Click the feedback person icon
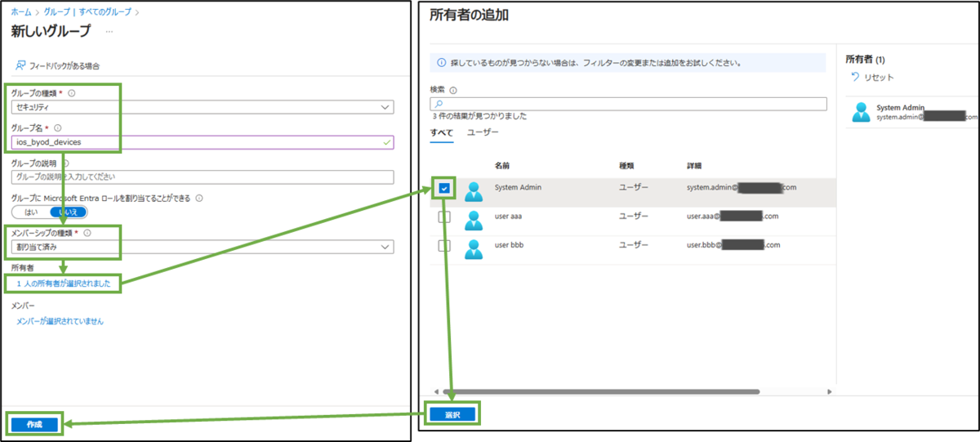The width and height of the screenshot is (980, 442). [x=20, y=65]
